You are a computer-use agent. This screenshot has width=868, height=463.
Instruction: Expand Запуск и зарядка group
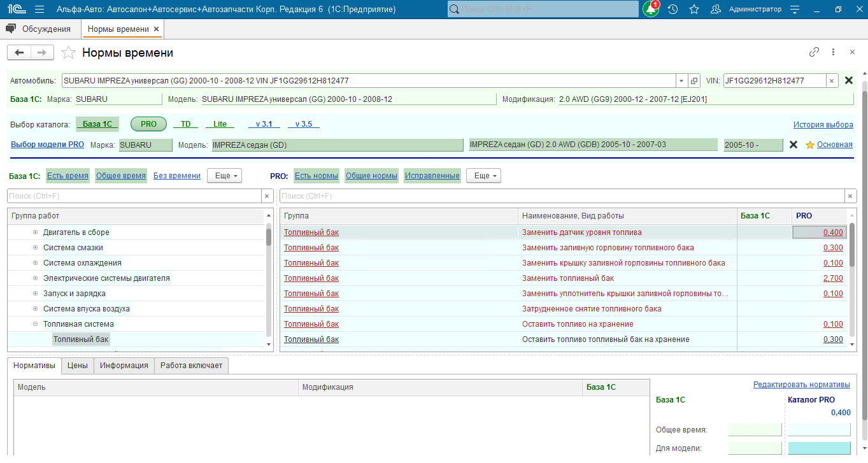click(x=36, y=294)
